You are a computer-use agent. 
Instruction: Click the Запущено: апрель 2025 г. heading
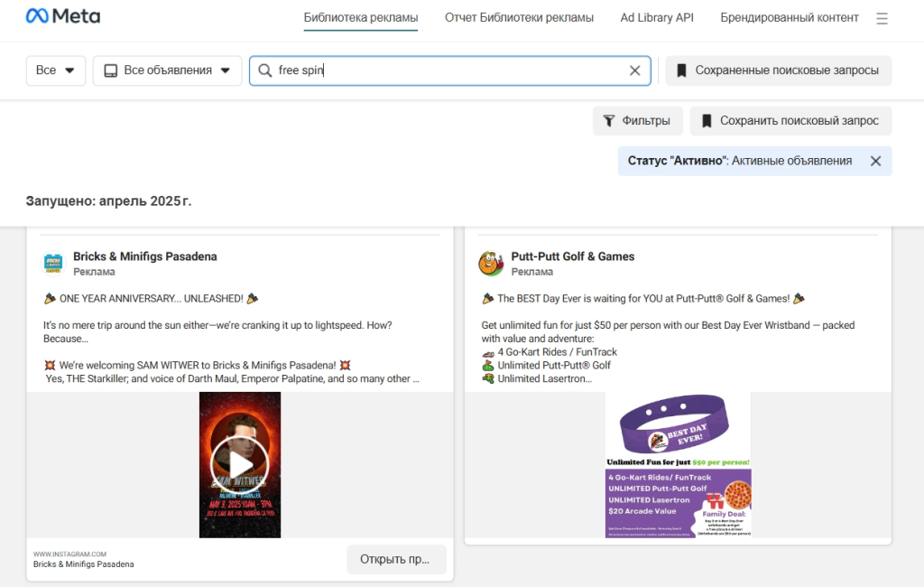[108, 200]
